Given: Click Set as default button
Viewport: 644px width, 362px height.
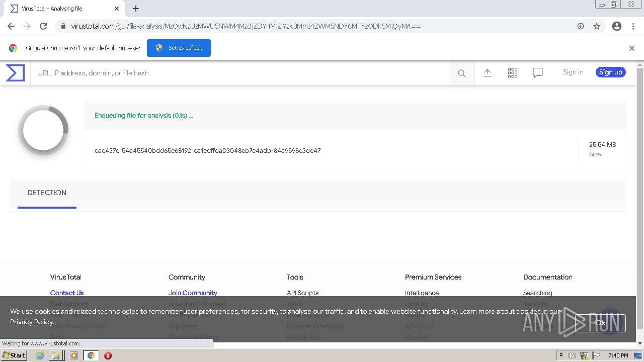Looking at the screenshot, I should pyautogui.click(x=179, y=48).
